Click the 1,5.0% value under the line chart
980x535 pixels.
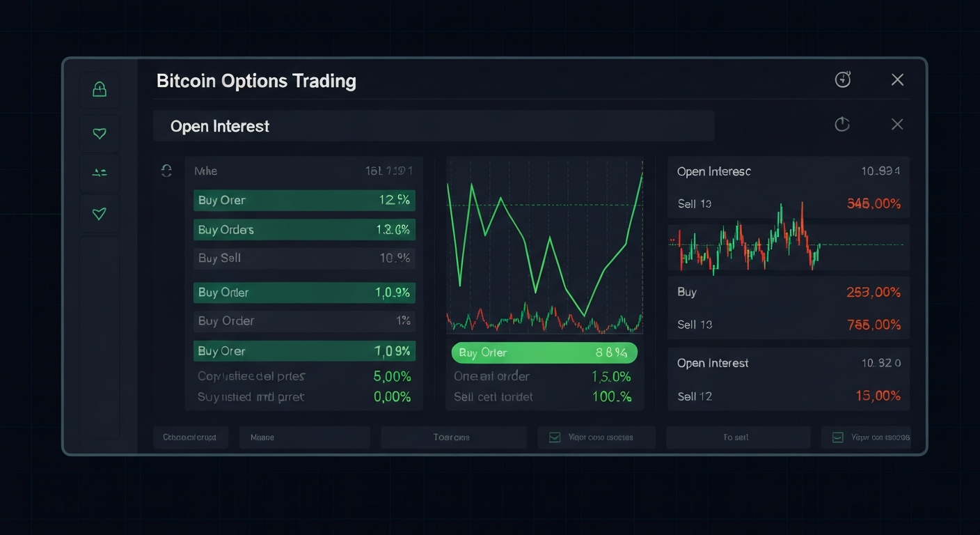coord(611,376)
